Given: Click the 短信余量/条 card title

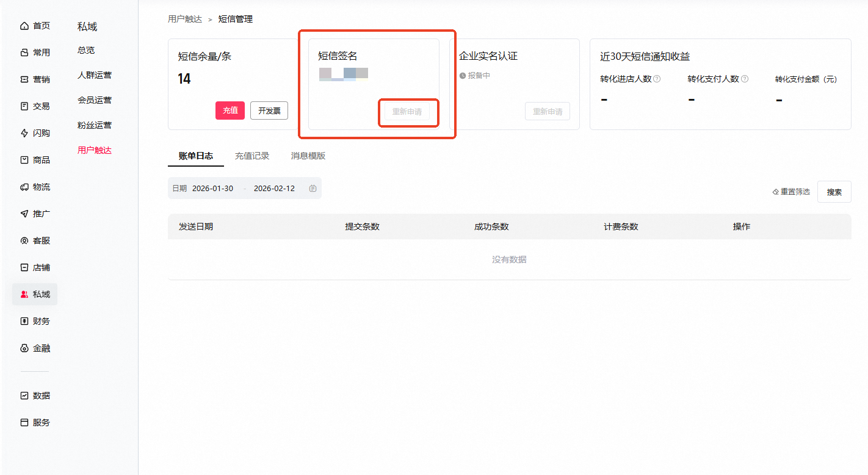Looking at the screenshot, I should (x=204, y=56).
